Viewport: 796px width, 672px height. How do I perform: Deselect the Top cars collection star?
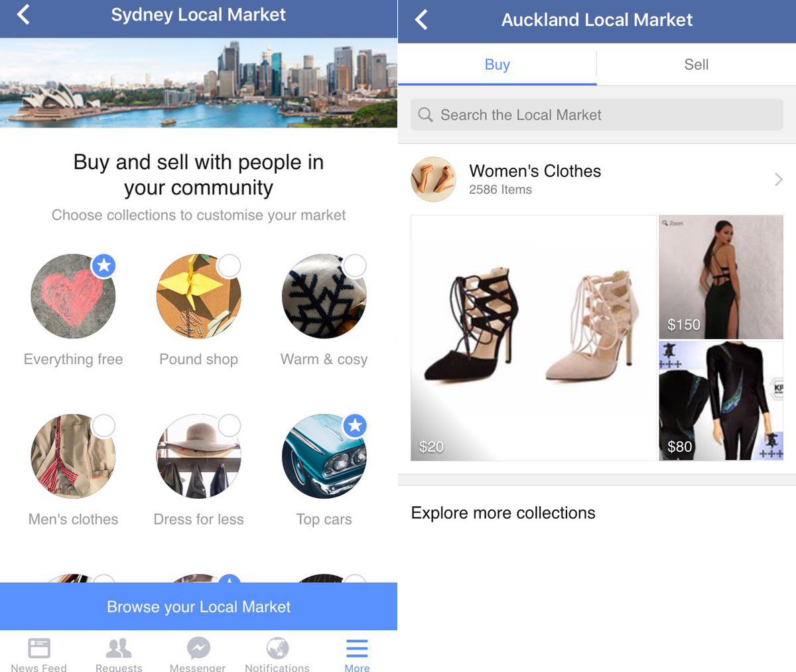[355, 425]
